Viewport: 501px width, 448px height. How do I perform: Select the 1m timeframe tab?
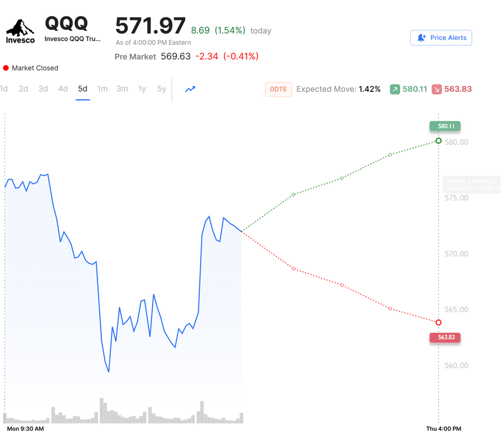[102, 88]
